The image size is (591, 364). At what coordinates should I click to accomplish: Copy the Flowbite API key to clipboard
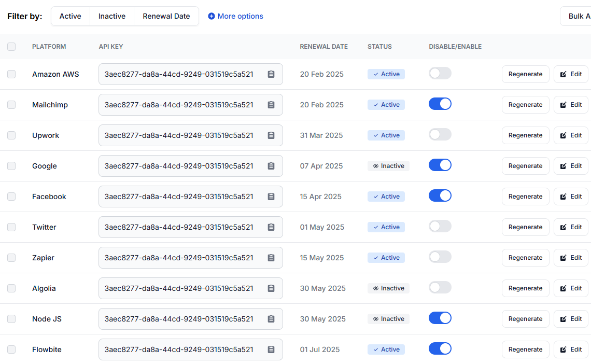271,349
